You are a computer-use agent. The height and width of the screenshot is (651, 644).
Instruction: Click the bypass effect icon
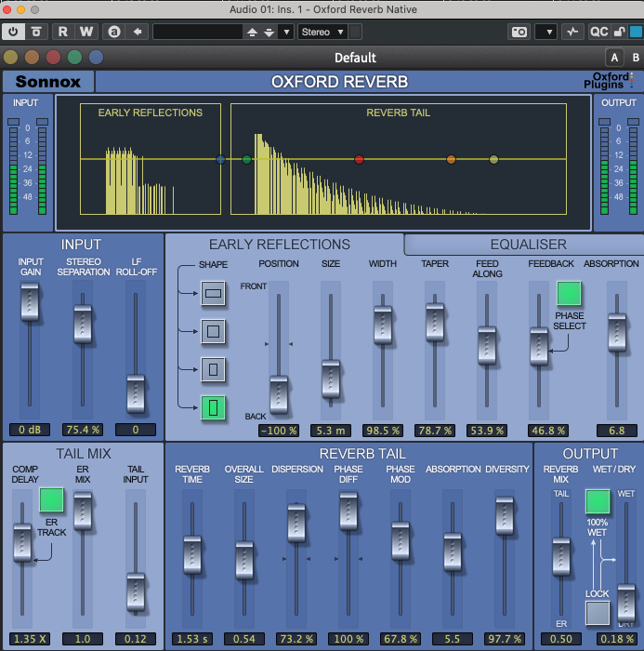coord(36,32)
